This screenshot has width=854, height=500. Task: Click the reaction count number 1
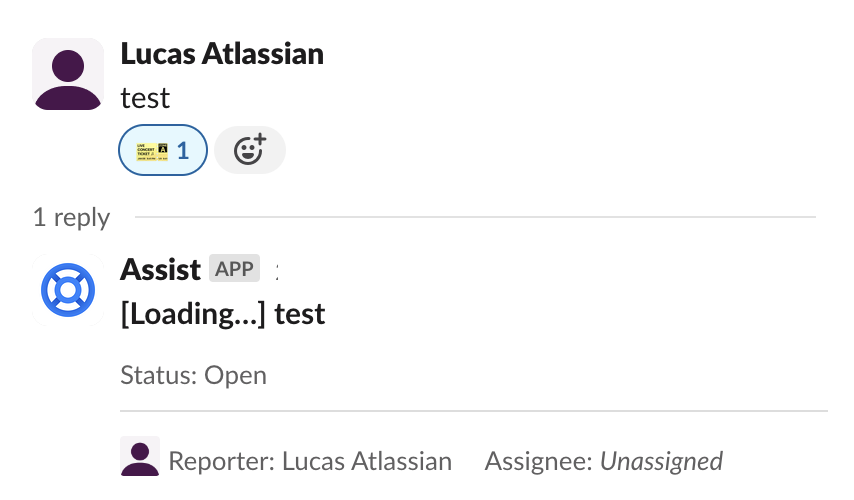[x=183, y=151]
